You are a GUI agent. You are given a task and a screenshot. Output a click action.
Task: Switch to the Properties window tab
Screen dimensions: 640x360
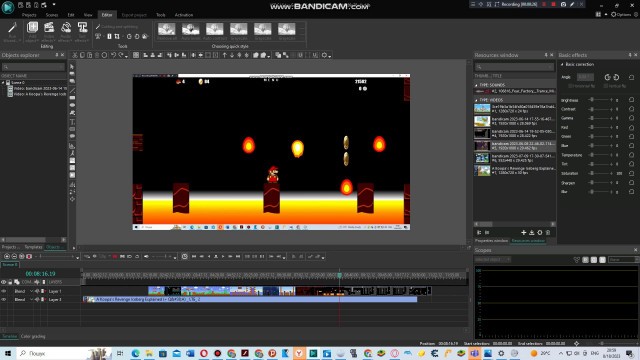pyautogui.click(x=491, y=241)
